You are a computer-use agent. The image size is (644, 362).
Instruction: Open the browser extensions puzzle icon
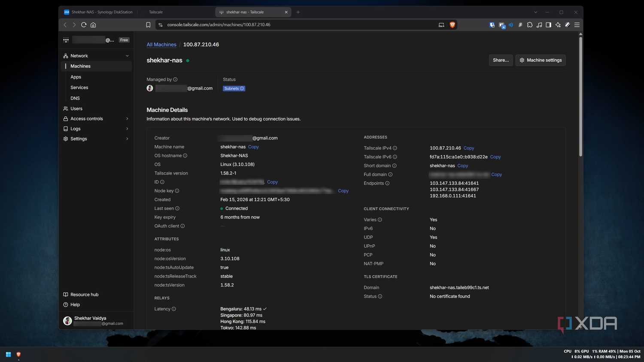pyautogui.click(x=530, y=25)
